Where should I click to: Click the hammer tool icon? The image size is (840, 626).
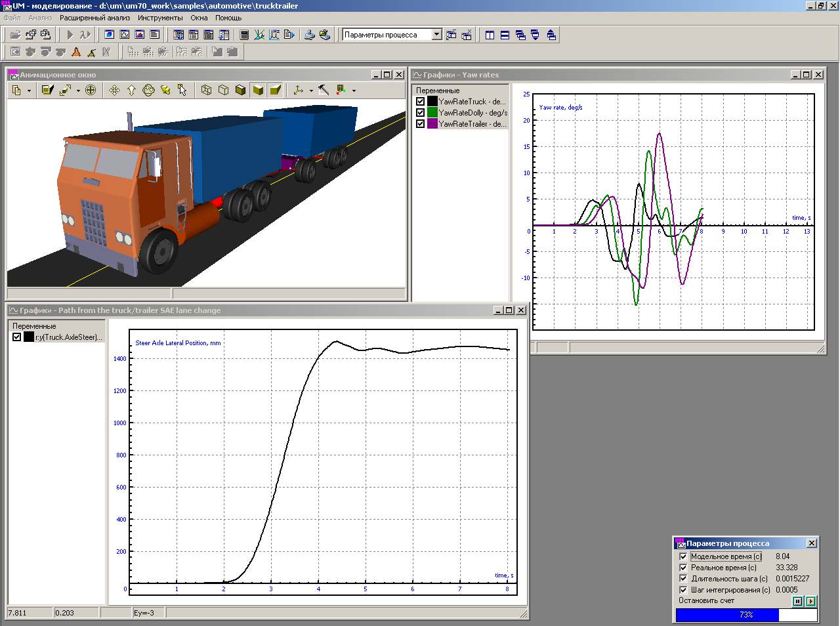pyautogui.click(x=324, y=90)
